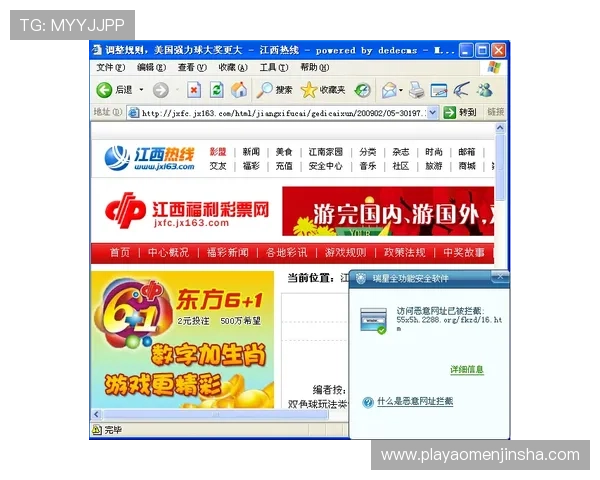Open the 查看 menu
Screen dimensions: 600x480
(192, 68)
